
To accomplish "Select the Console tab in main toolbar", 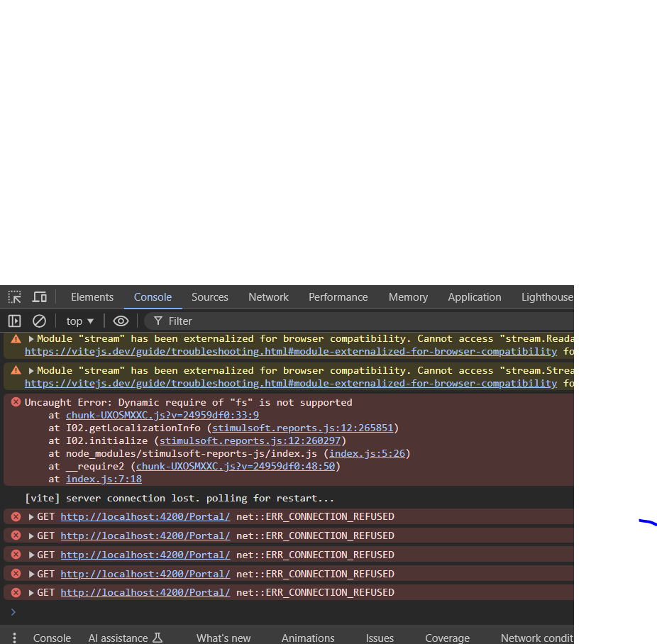I will [153, 297].
